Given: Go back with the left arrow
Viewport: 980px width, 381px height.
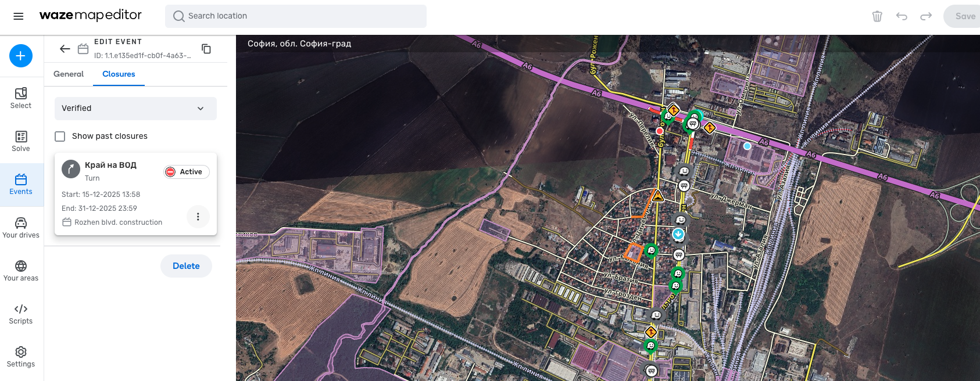Looking at the screenshot, I should [x=65, y=49].
